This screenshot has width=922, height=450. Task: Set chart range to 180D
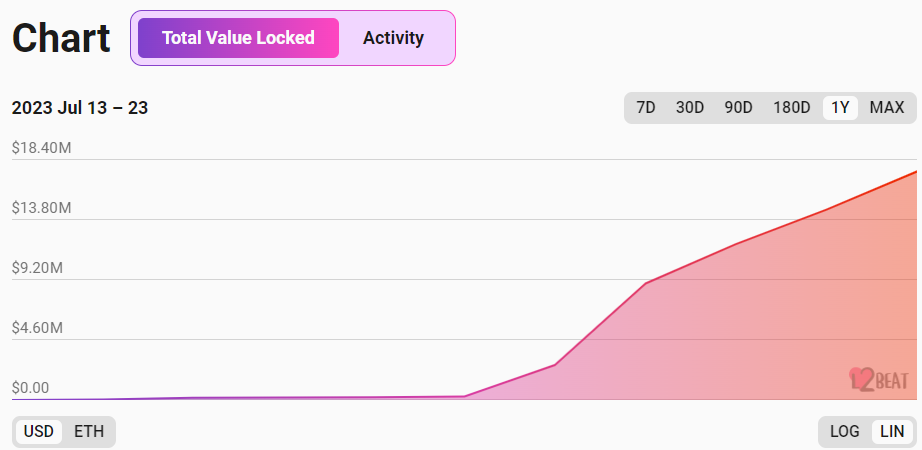click(x=792, y=108)
